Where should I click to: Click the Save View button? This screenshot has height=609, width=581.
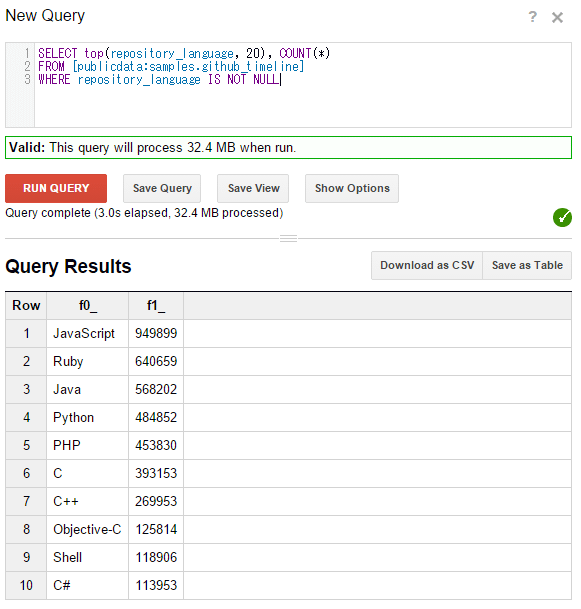[x=253, y=188]
